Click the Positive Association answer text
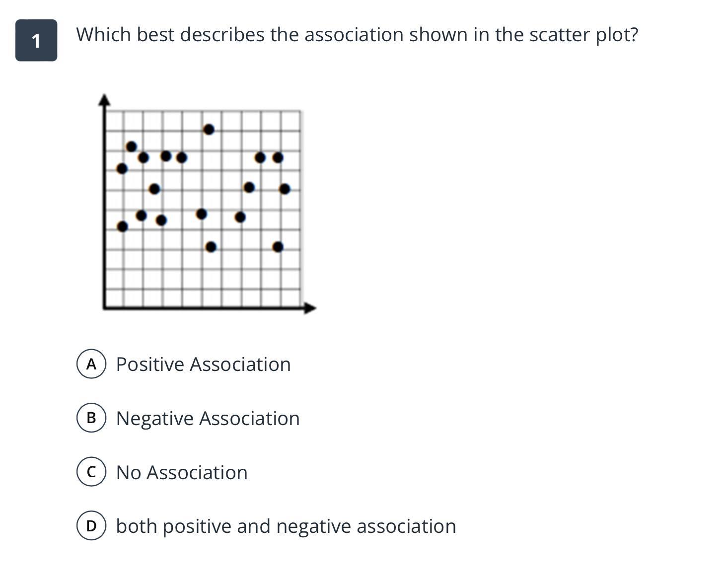Viewport: 728px width, 584px height. coord(203,364)
